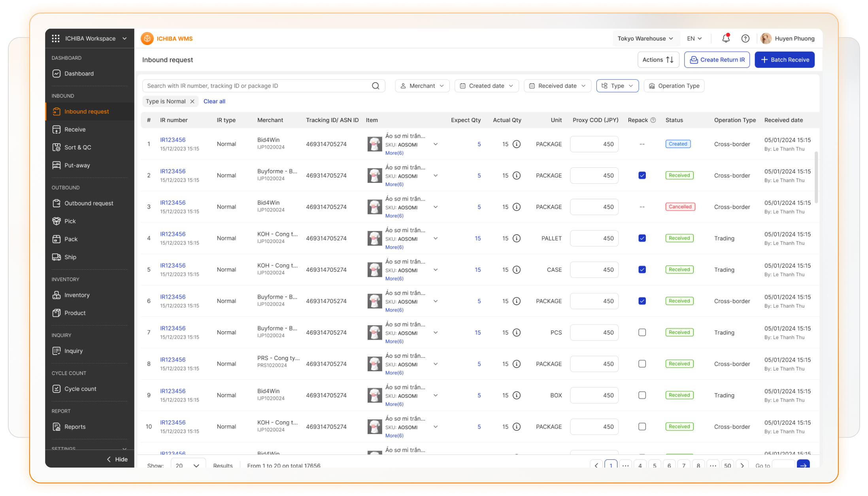
Task: Open Dashboard in the sidebar
Action: point(90,73)
